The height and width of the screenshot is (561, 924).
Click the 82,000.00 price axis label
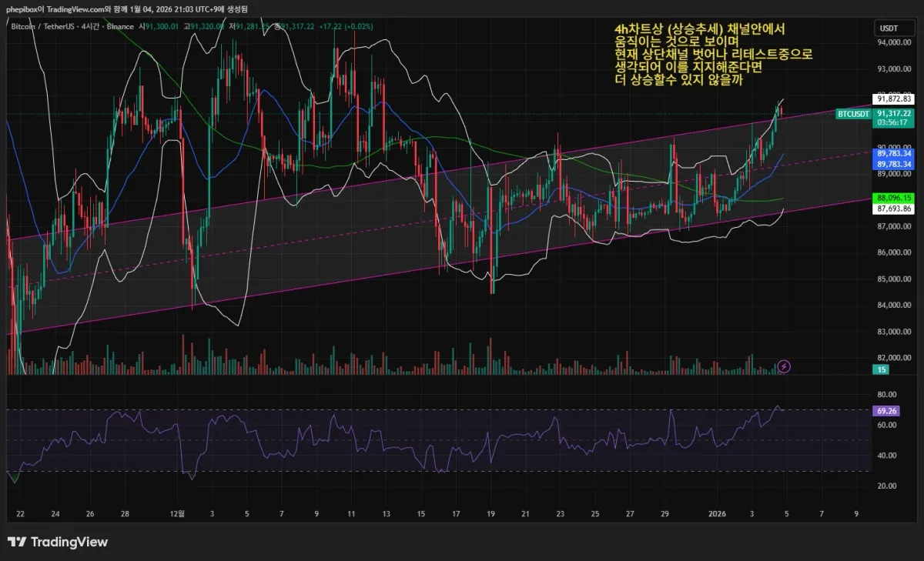click(x=894, y=358)
